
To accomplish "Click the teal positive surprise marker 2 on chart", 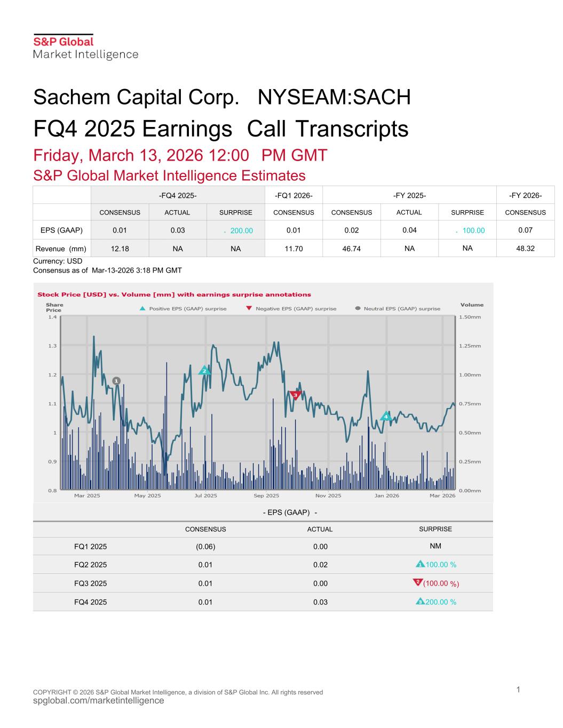I will [x=204, y=371].
